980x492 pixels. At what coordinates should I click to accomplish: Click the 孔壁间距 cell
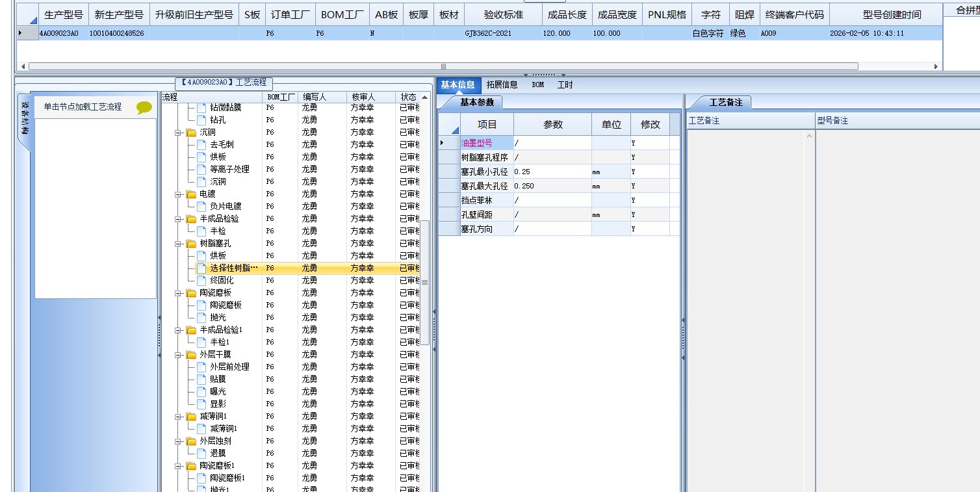(x=487, y=214)
